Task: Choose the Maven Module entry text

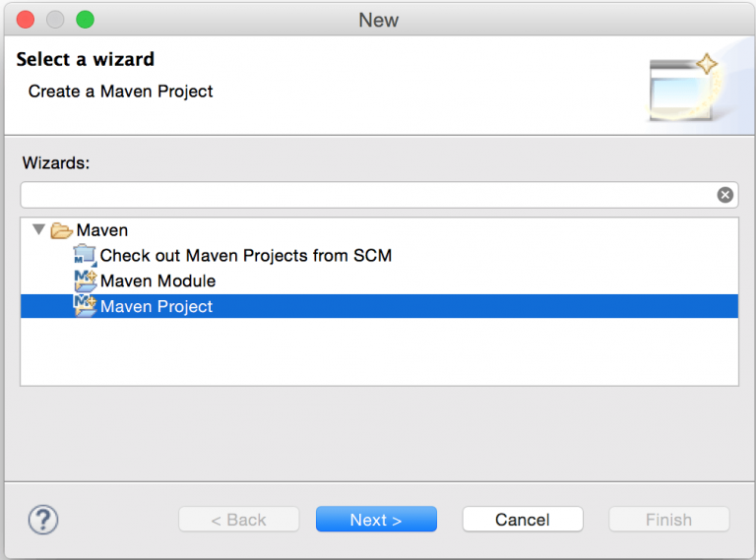Action: [157, 281]
